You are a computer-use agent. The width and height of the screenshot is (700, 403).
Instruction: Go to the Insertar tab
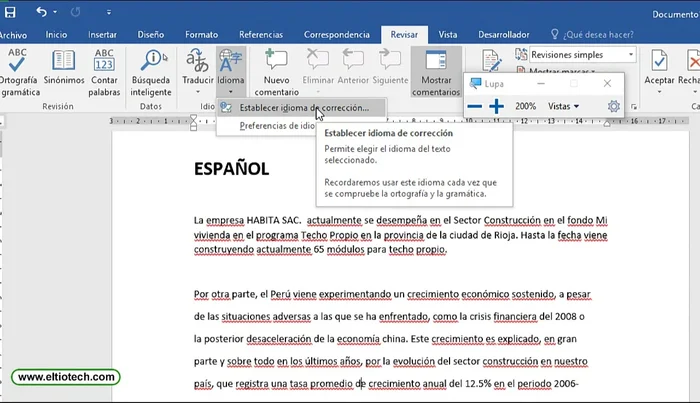[102, 34]
